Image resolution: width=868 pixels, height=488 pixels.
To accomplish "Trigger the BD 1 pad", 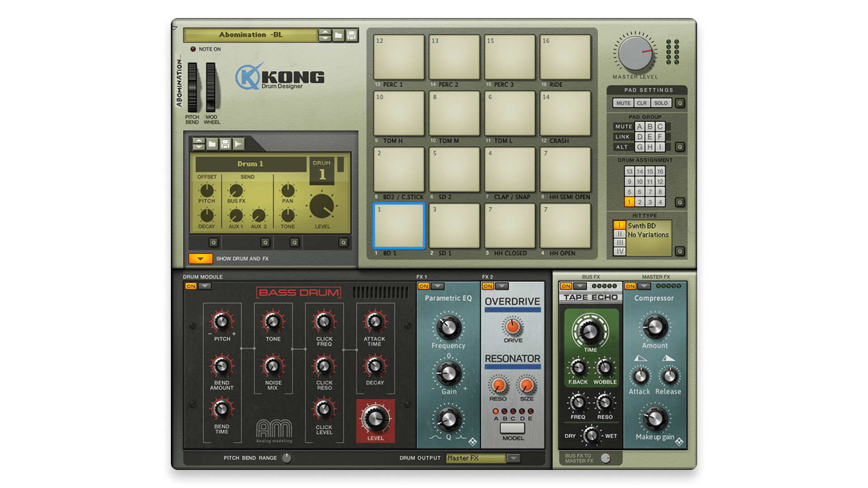I will (399, 226).
